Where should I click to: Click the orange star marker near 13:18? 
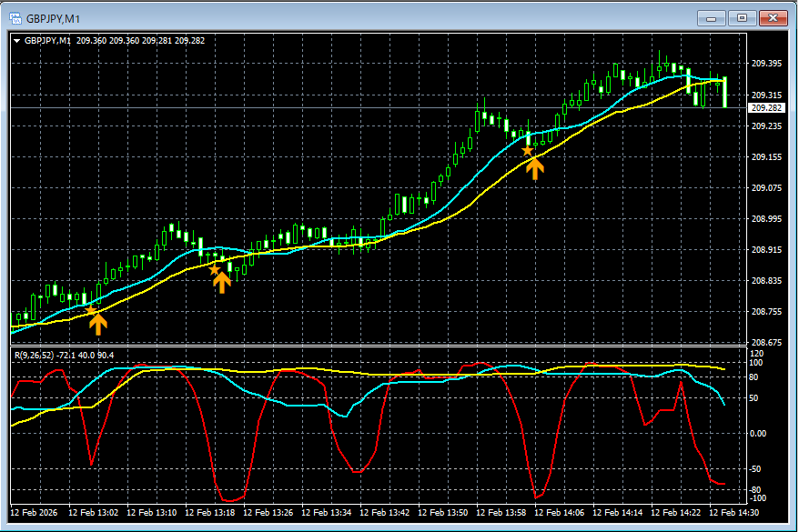point(215,270)
